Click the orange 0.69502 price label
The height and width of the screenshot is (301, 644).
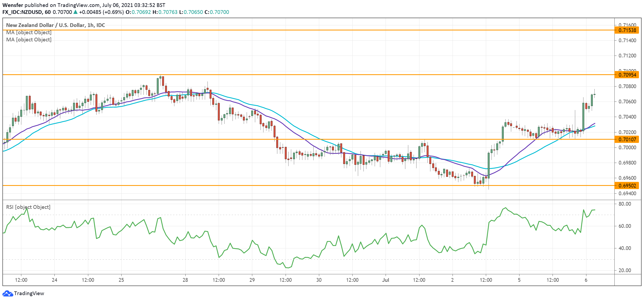[627, 185]
